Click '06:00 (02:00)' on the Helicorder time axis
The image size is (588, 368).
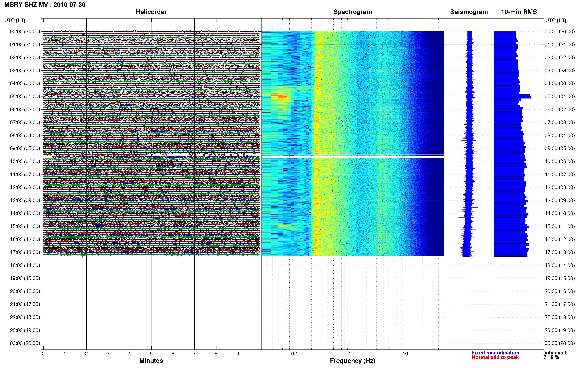[x=25, y=110]
